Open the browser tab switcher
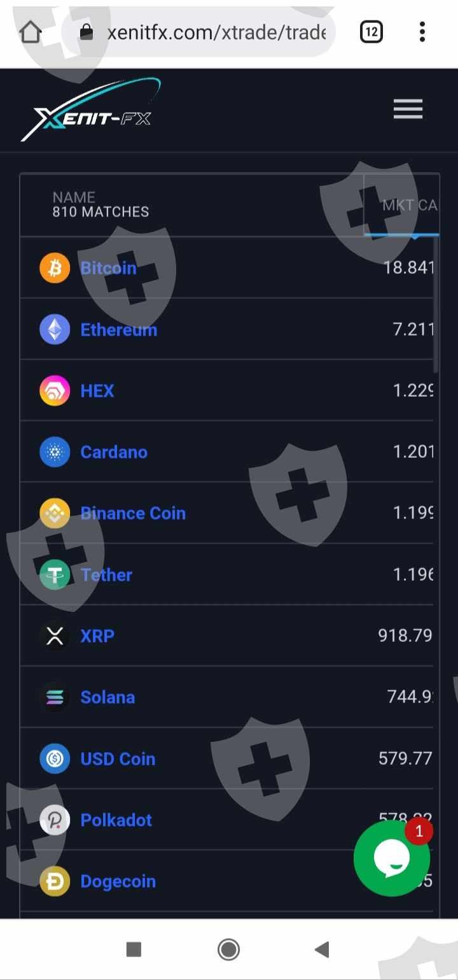Viewport: 458px width, 980px height. coord(371,31)
